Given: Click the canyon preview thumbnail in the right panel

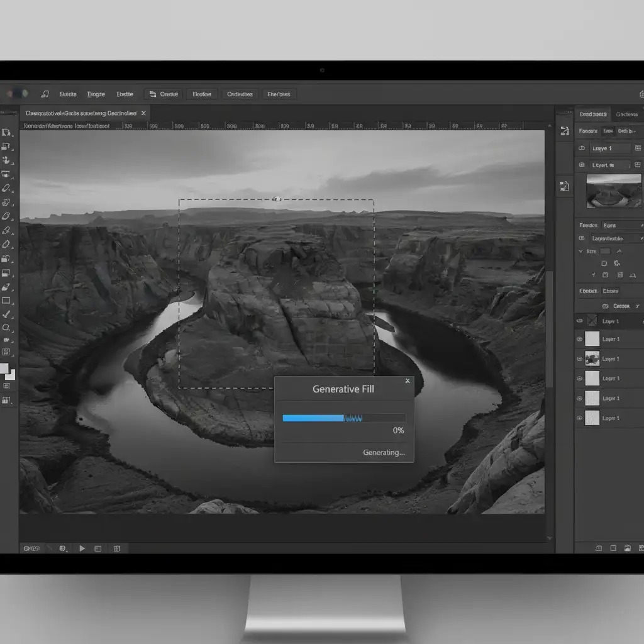Looking at the screenshot, I should (614, 191).
